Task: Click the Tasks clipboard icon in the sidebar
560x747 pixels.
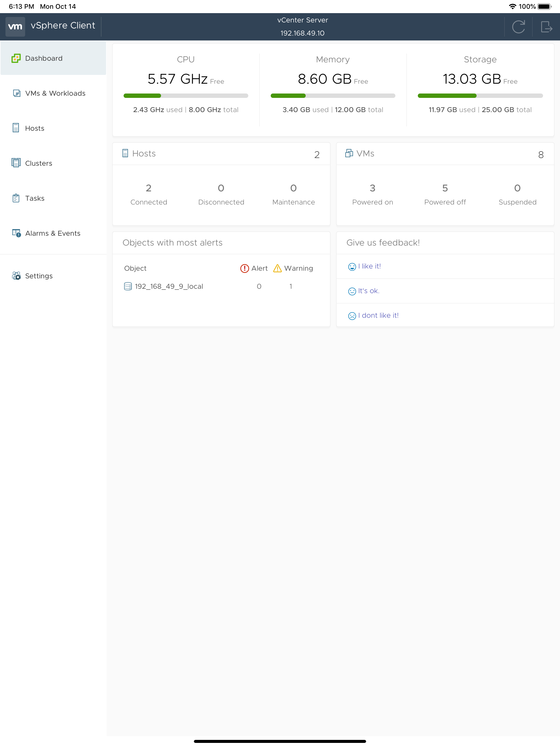Action: [x=16, y=198]
